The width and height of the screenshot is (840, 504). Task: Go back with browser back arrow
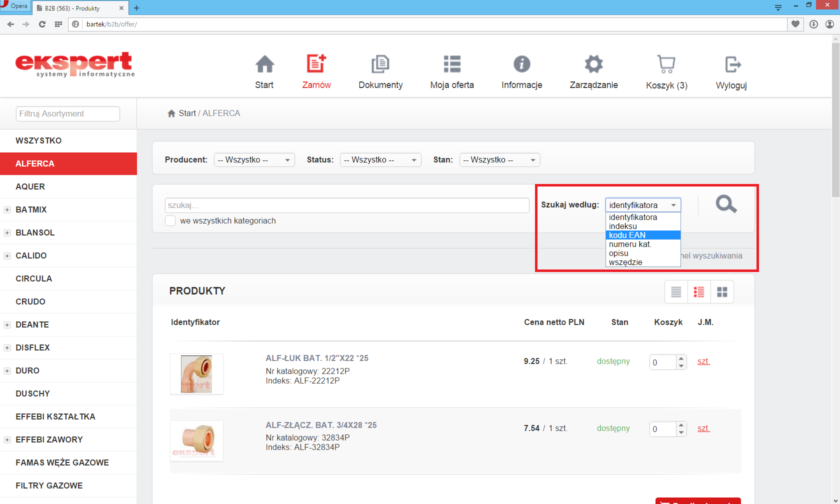tap(10, 24)
